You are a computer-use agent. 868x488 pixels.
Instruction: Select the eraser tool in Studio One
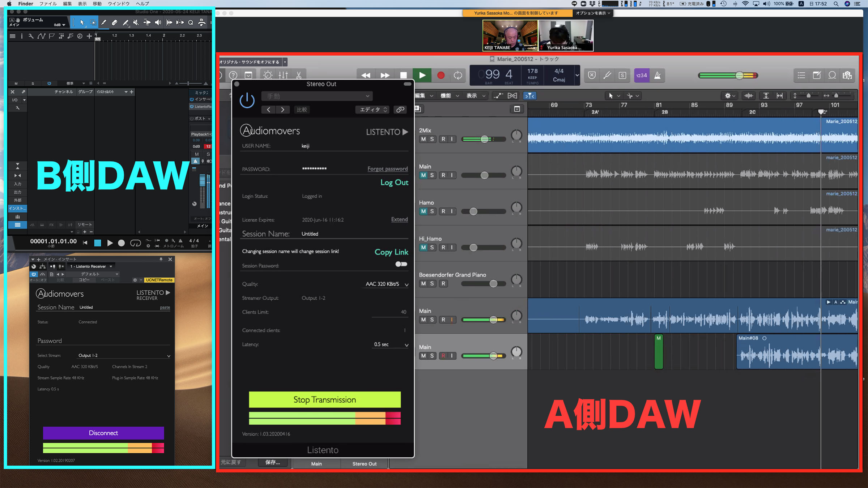[x=114, y=22]
